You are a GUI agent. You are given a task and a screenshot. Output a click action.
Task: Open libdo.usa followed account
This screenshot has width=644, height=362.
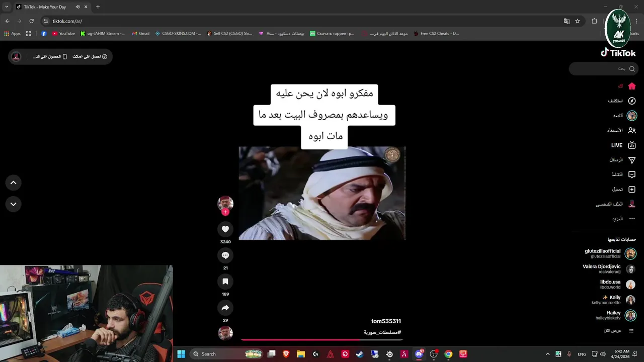pos(617,284)
